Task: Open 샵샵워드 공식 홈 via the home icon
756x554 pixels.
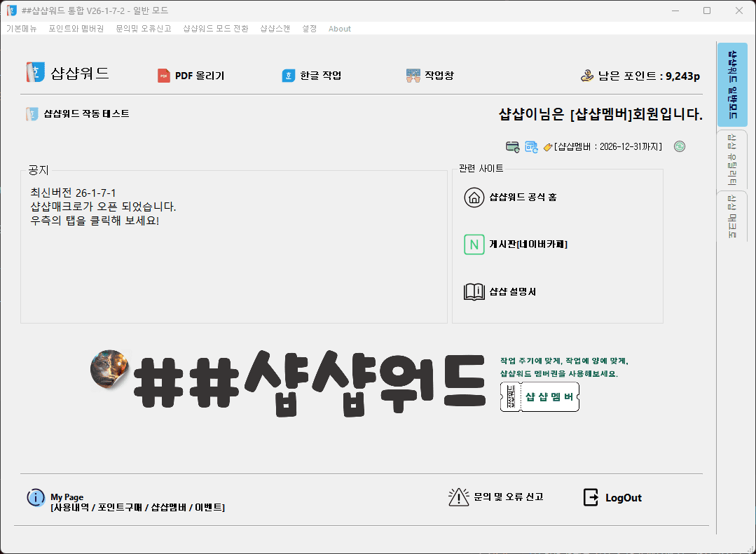Action: click(474, 197)
